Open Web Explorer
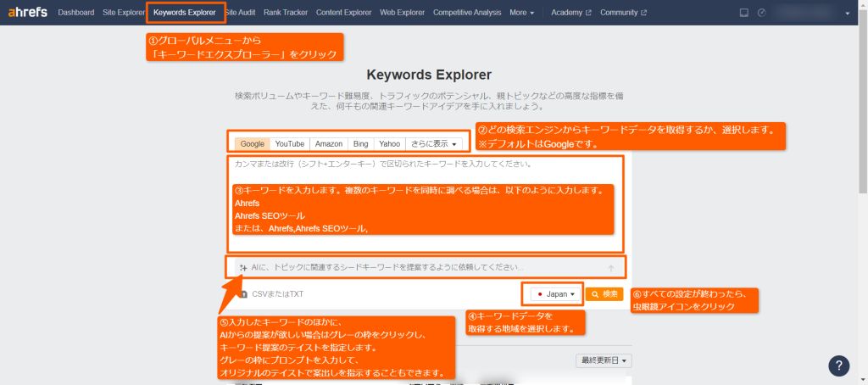 point(403,12)
